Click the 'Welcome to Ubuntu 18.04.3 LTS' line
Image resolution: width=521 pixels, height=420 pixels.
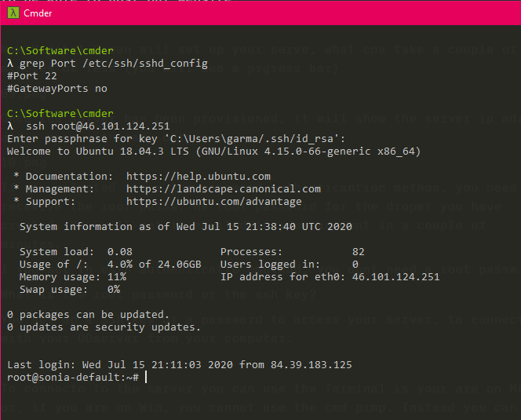[214, 152]
